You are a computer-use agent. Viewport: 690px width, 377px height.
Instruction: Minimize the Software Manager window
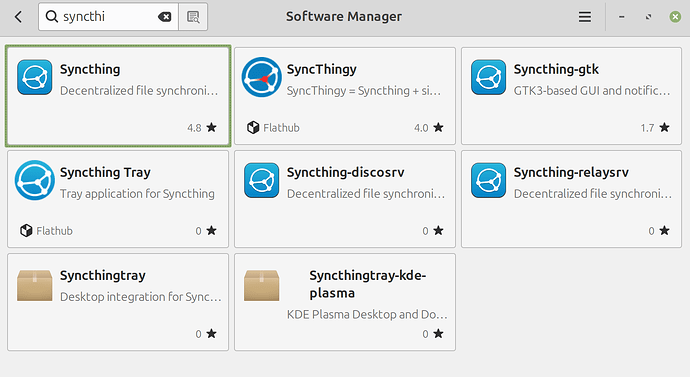pyautogui.click(x=621, y=17)
